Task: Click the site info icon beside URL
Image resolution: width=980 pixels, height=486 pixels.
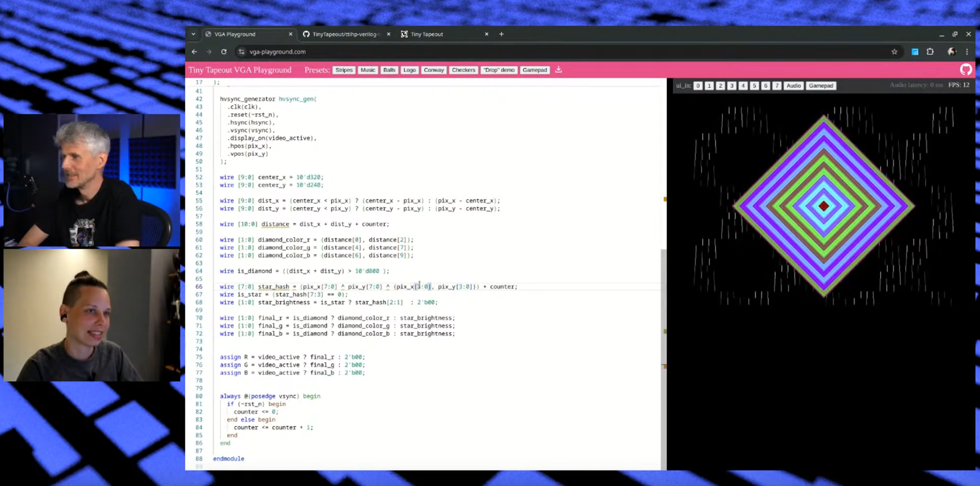Action: point(241,52)
